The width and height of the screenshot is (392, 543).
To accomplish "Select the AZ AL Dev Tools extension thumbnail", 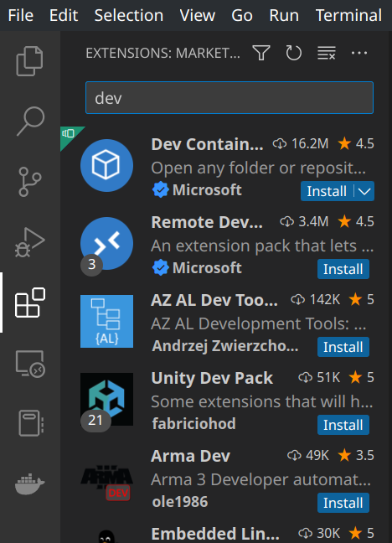I will click(x=106, y=322).
